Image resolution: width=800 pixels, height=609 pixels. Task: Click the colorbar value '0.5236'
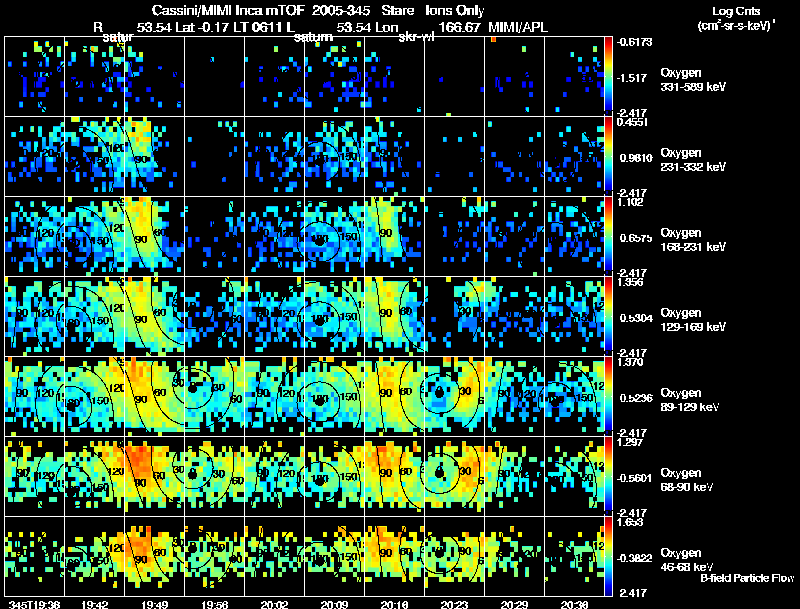636,398
